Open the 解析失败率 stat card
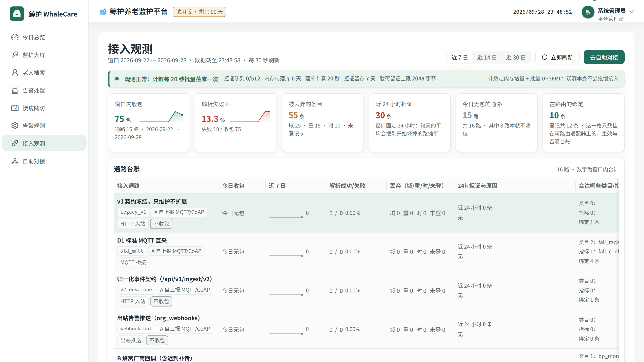This screenshot has height=362, width=644. (236, 122)
